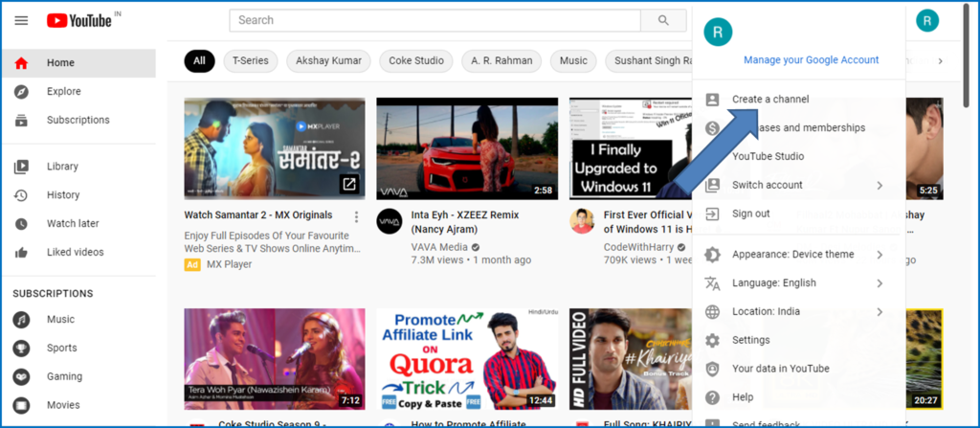Screen dimensions: 980x428
Task: Expand the Appearance: Device theme submenu arrow
Action: click(x=880, y=255)
